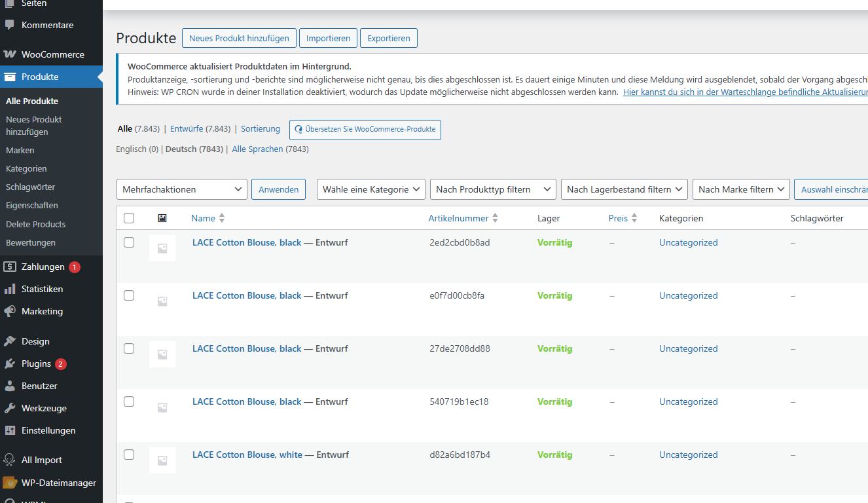
Task: Open the Nach Lagerbestand filtern dropdown
Action: [624, 189]
